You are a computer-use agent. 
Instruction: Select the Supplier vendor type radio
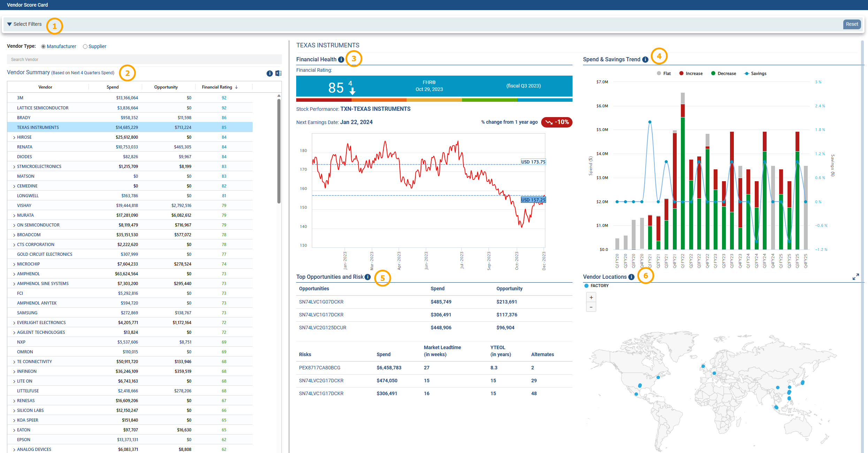[85, 47]
